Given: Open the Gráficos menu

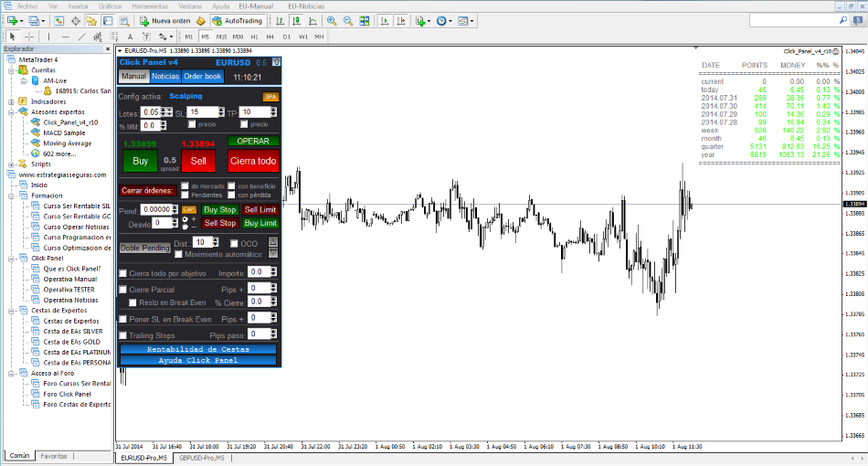Looking at the screenshot, I should [x=111, y=6].
